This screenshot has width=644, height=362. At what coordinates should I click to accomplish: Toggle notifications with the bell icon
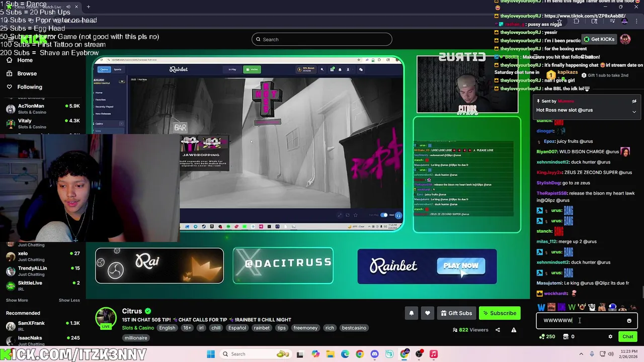pos(412,313)
